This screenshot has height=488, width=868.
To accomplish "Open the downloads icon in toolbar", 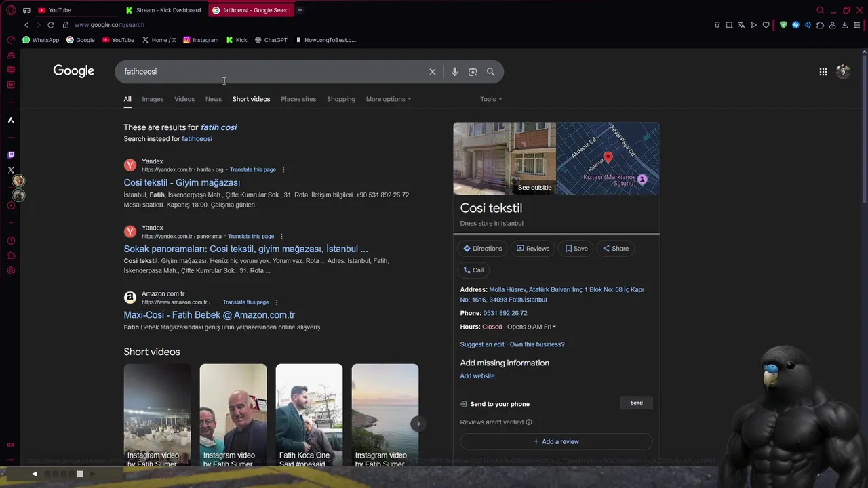I will point(844,25).
